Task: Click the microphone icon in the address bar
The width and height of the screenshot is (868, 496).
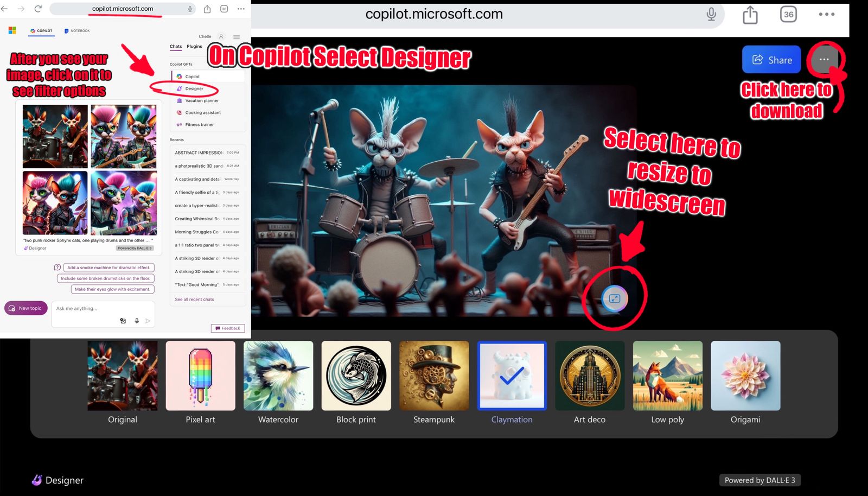Action: pyautogui.click(x=190, y=8)
